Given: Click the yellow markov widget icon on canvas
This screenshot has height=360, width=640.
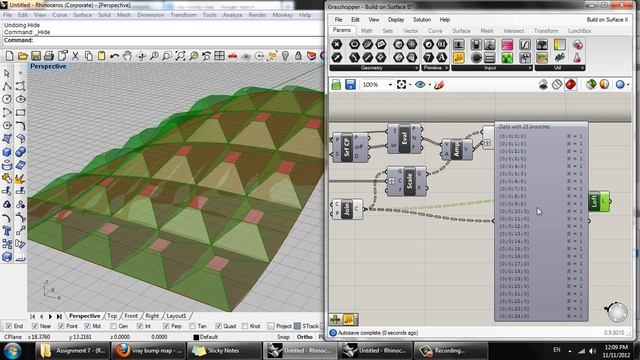Looking at the screenshot, I should pyautogui.click(x=349, y=319).
